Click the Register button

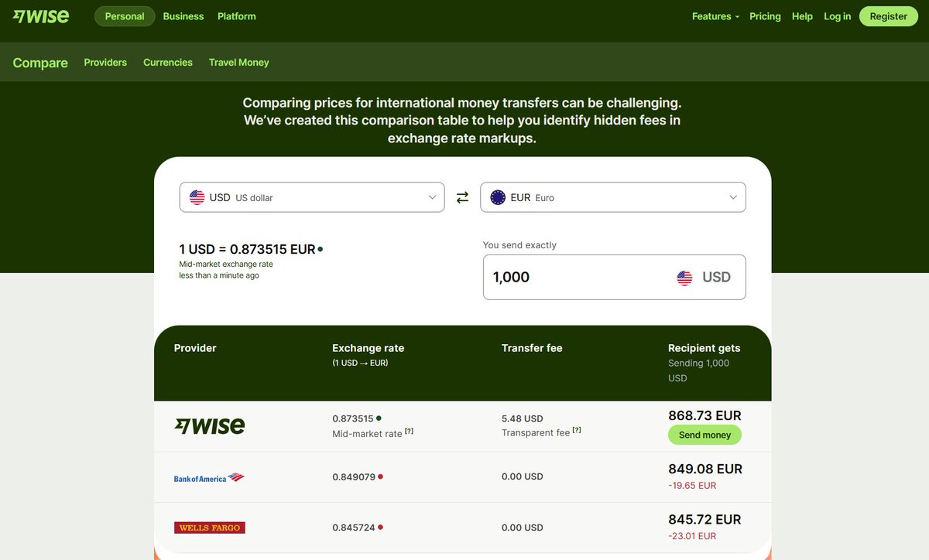tap(888, 16)
